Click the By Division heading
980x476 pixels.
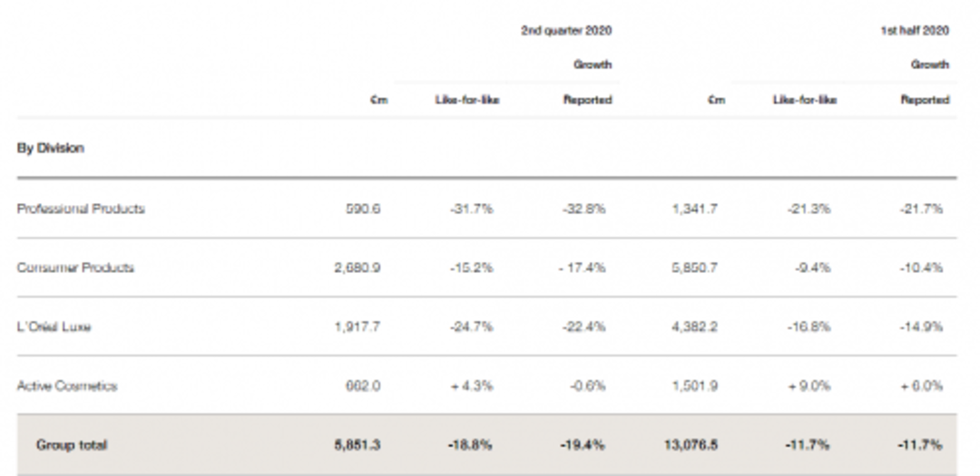[x=51, y=148]
